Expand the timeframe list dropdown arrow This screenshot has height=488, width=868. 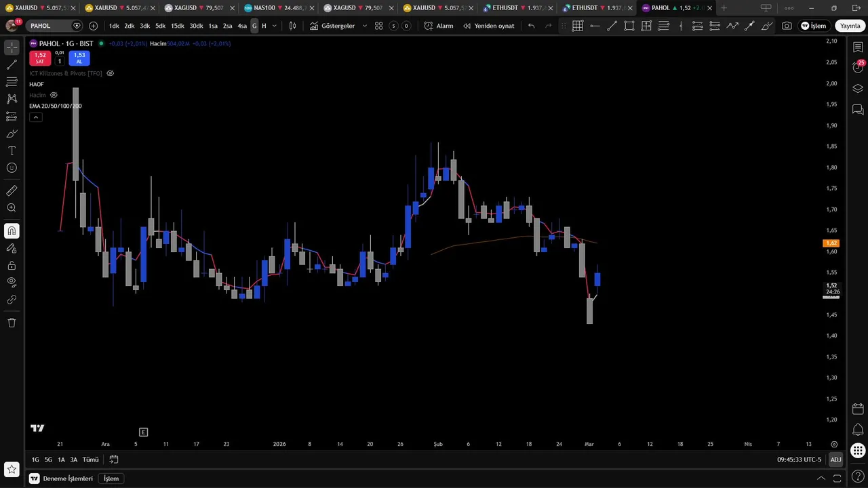tap(274, 26)
